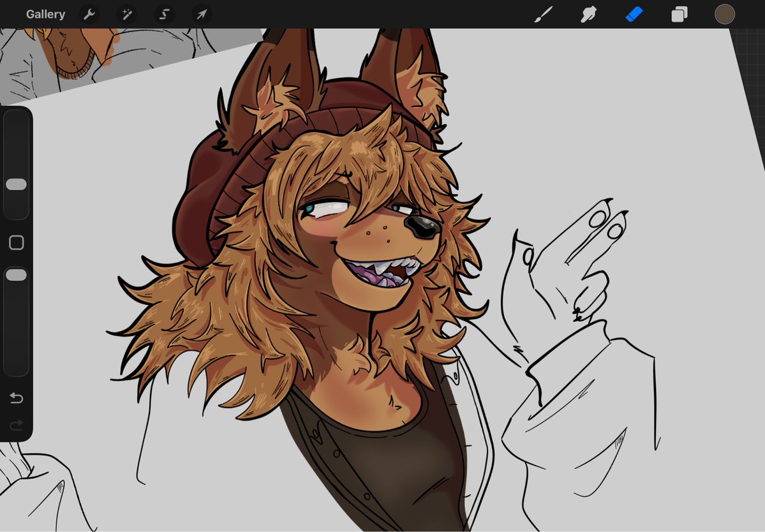The image size is (765, 532).
Task: Redo the last undone action
Action: coord(16,425)
